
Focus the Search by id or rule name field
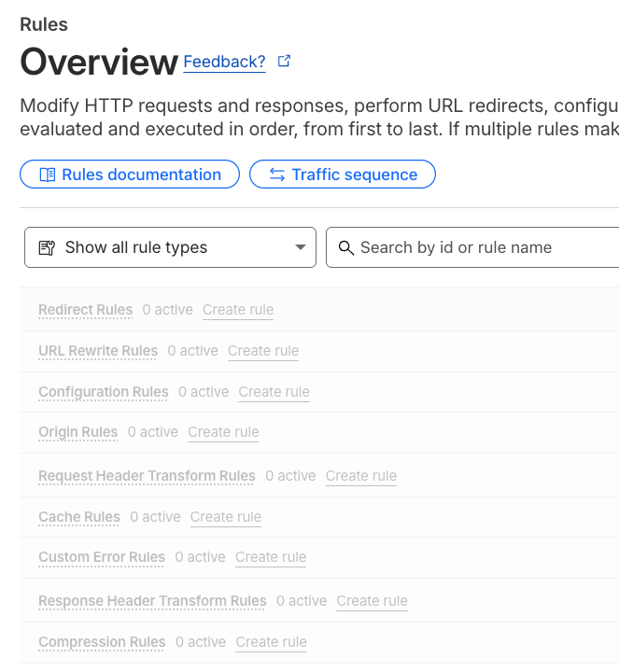(476, 247)
